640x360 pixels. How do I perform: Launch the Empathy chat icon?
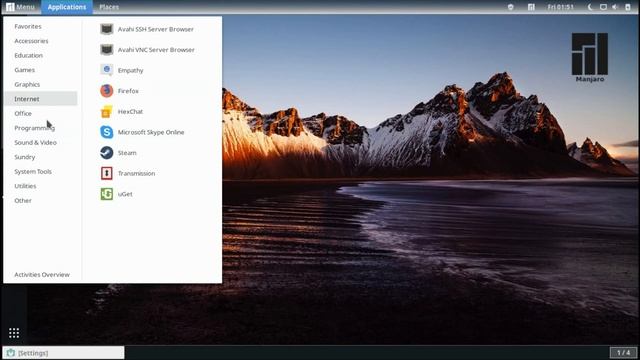(x=107, y=70)
